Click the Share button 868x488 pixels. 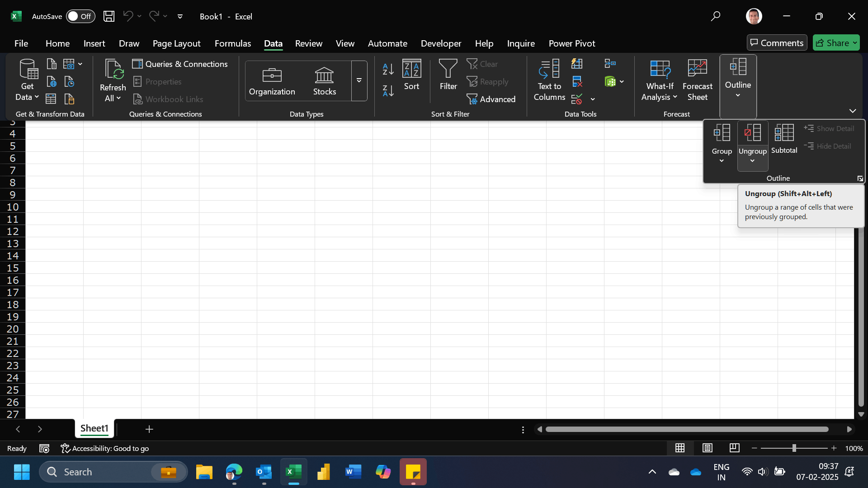[836, 42]
